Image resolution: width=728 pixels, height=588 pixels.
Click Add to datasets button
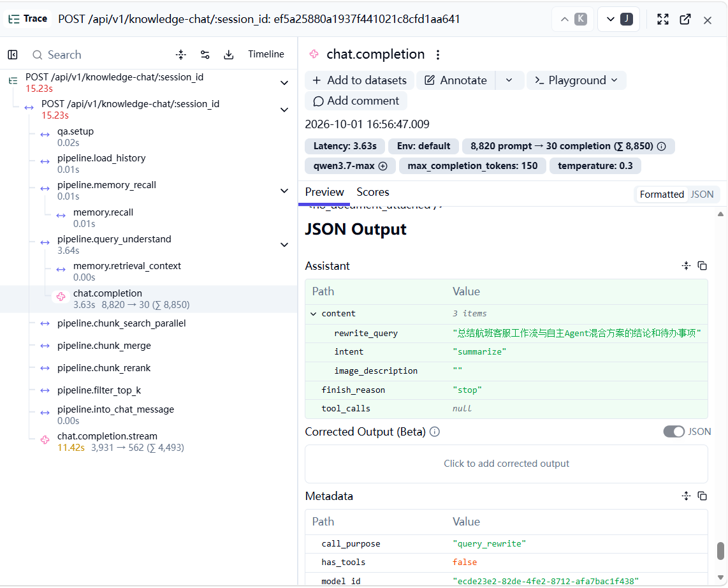[x=360, y=80]
